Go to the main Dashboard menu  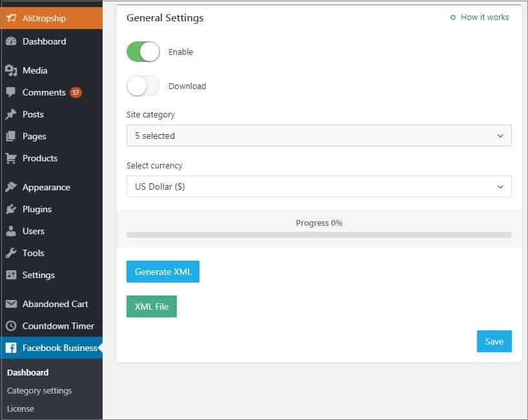pyautogui.click(x=52, y=41)
